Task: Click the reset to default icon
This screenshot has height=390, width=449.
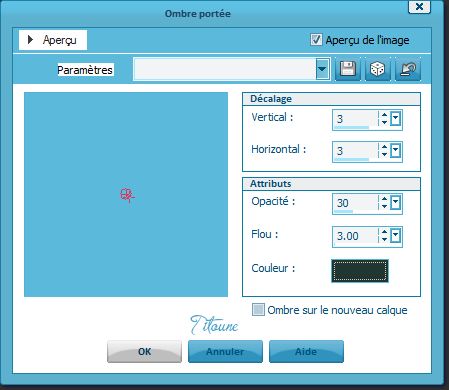Action: [x=408, y=69]
